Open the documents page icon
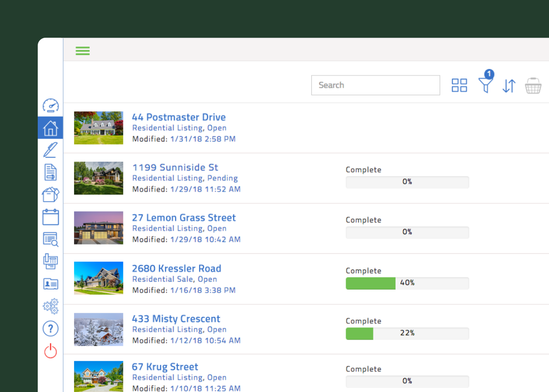Image resolution: width=549 pixels, height=392 pixels. pyautogui.click(x=50, y=172)
